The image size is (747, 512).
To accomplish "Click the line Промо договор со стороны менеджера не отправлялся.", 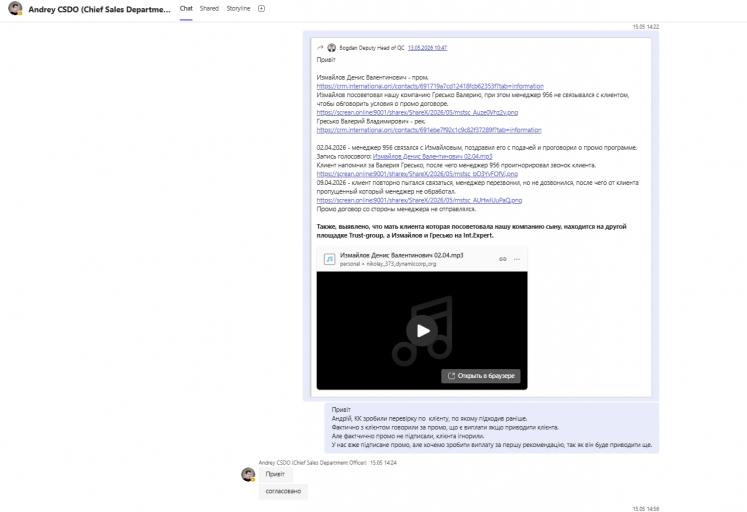I will click(396, 209).
